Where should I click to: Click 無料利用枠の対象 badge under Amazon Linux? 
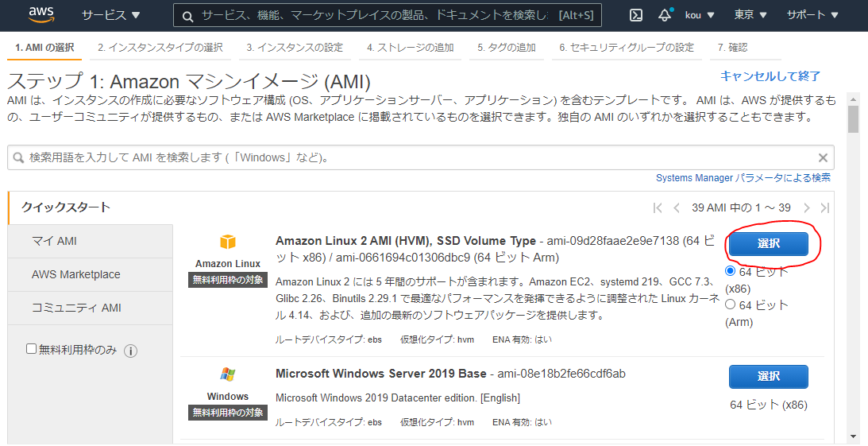coord(228,280)
